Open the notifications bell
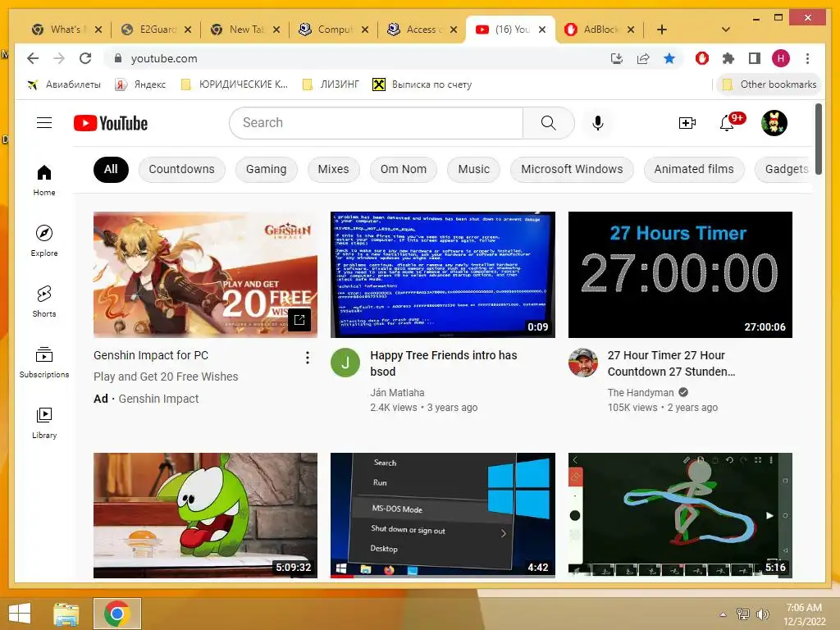This screenshot has height=630, width=840. point(727,123)
